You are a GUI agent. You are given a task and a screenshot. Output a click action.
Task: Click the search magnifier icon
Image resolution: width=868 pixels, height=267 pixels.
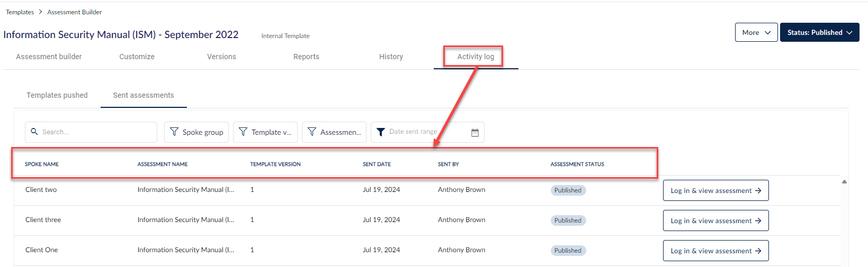pyautogui.click(x=34, y=132)
